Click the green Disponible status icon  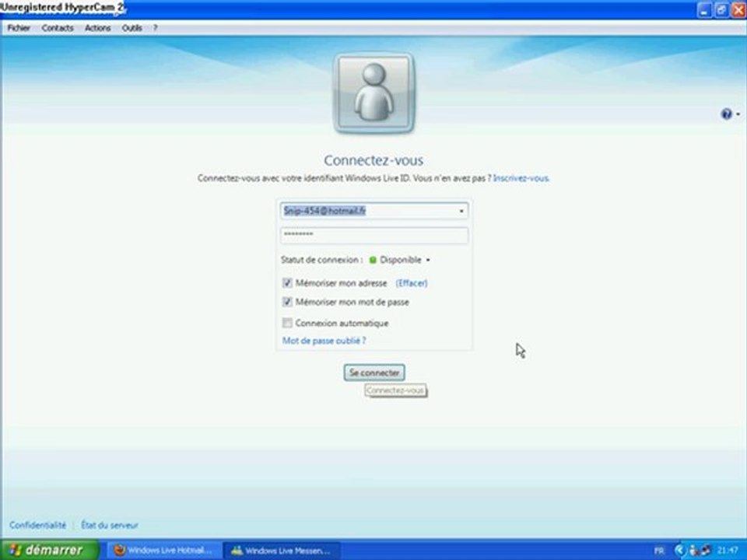pyautogui.click(x=373, y=260)
